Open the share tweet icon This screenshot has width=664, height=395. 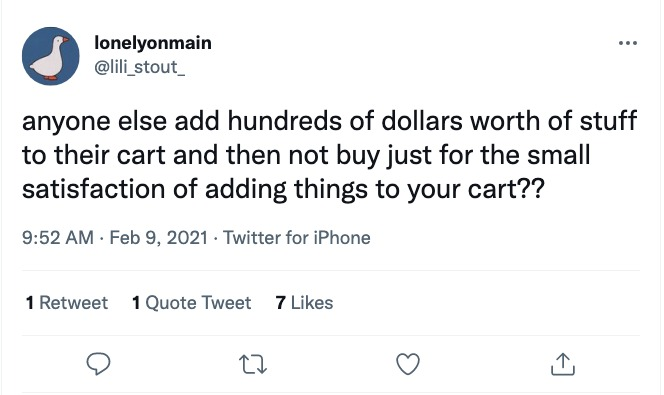coord(563,364)
